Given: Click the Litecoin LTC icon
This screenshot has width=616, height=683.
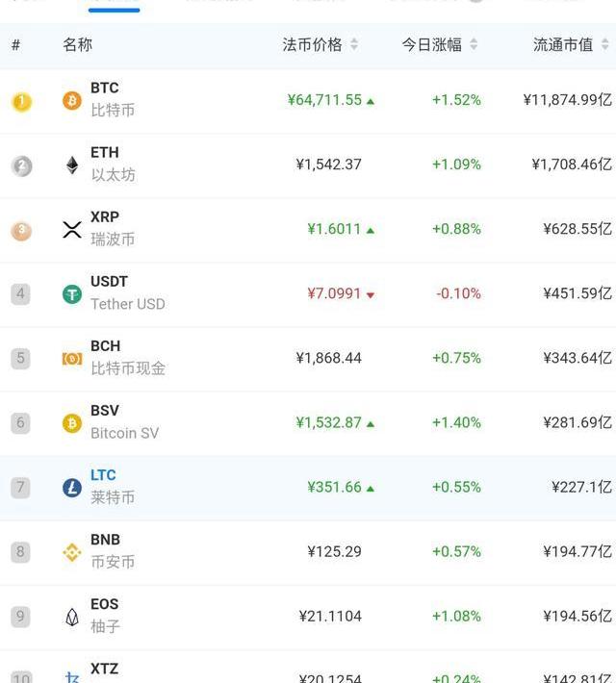Looking at the screenshot, I should [72, 488].
